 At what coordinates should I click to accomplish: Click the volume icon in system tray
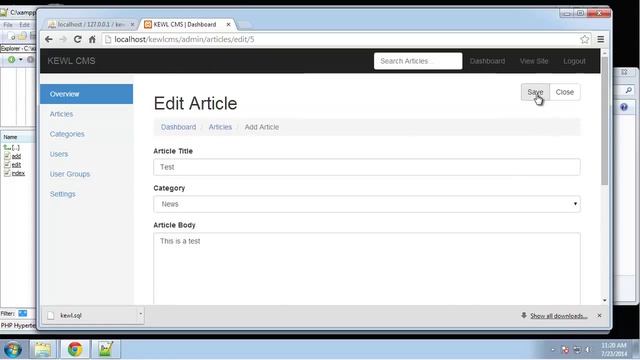click(x=588, y=350)
